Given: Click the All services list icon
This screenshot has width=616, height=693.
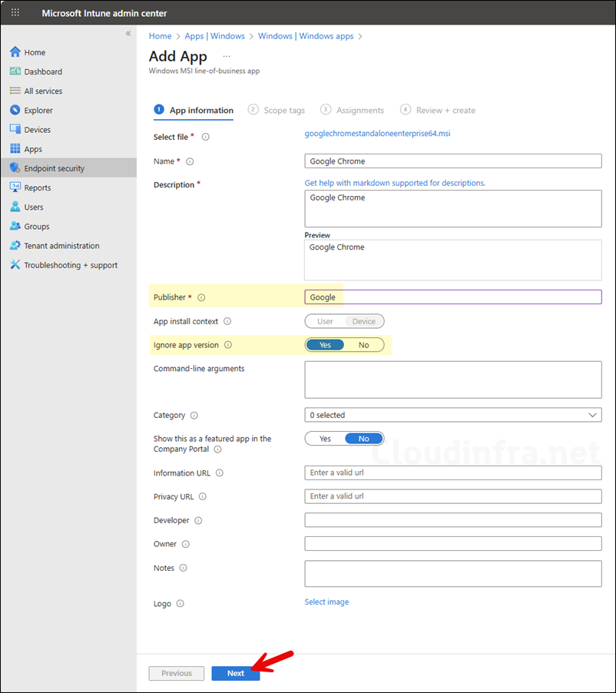Looking at the screenshot, I should pos(15,91).
